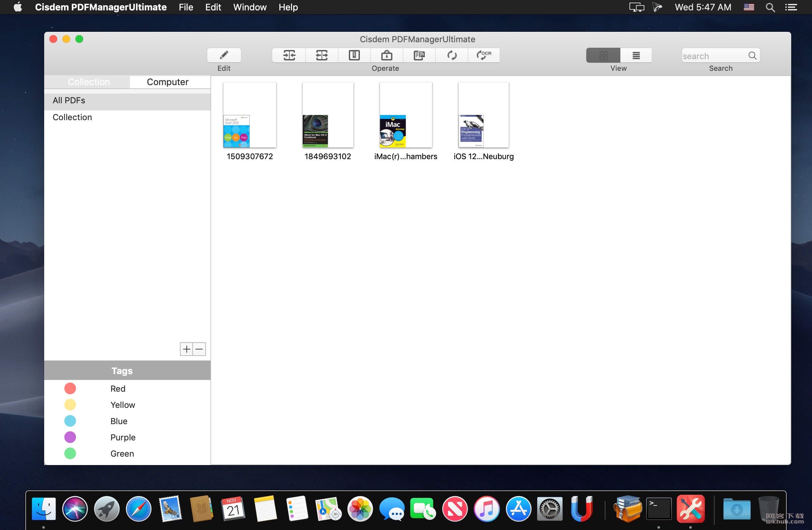Open the Help menu

coord(288,7)
